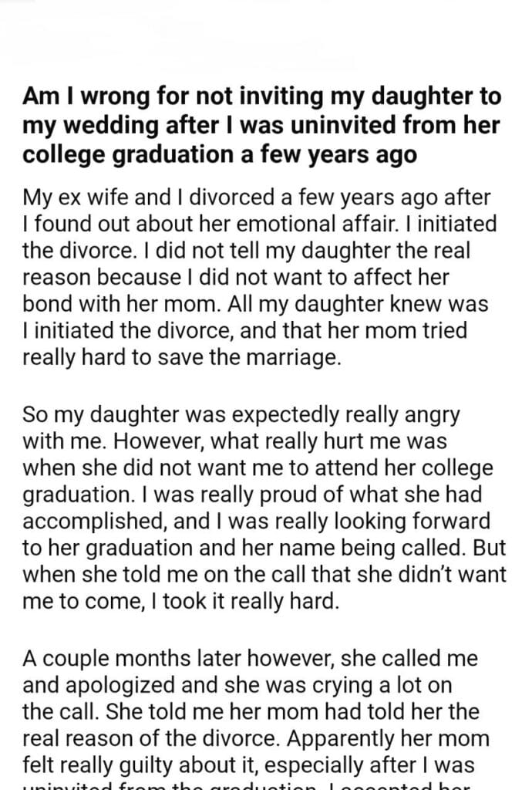Click the phrase "bond with her mom"

(x=111, y=305)
